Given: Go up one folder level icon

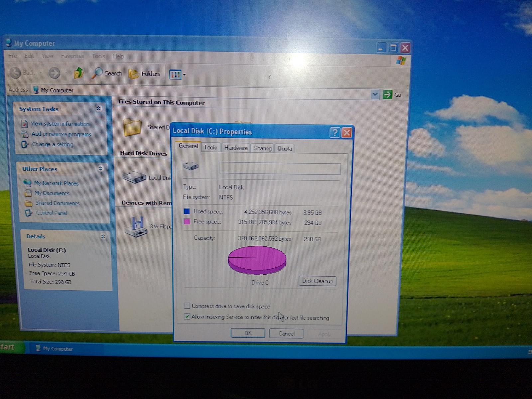Looking at the screenshot, I should click(x=79, y=73).
